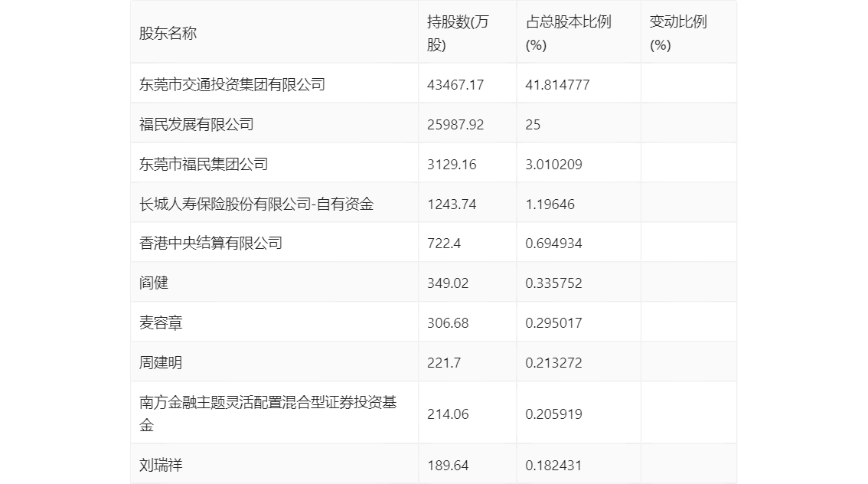Image resolution: width=868 pixels, height=484 pixels.
Task: Select the percentage 0.182431
Action: point(553,465)
